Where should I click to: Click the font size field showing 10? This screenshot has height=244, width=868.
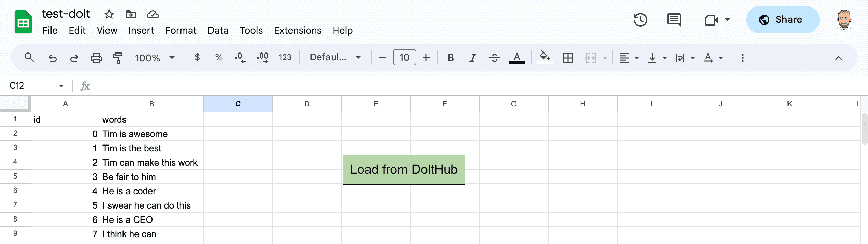point(404,57)
